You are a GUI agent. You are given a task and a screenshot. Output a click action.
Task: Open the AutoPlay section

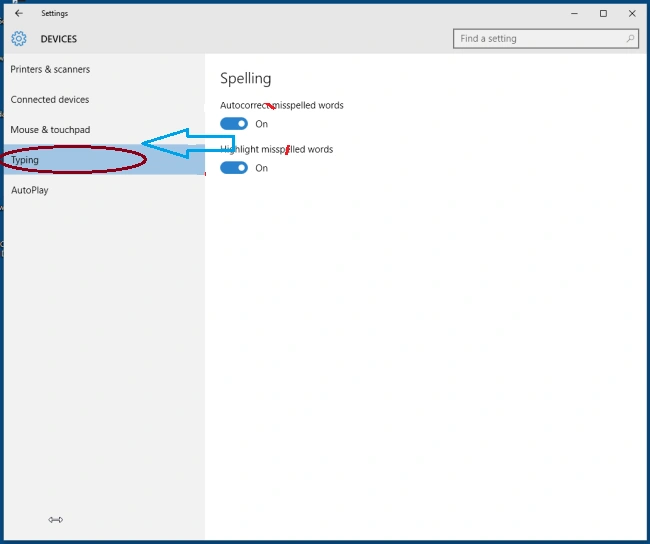[x=29, y=190]
